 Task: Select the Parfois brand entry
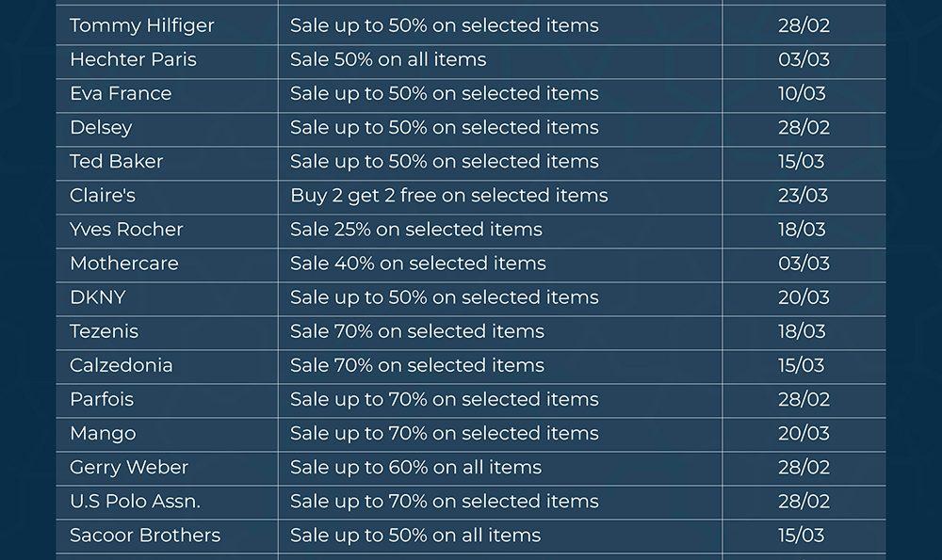point(102,399)
